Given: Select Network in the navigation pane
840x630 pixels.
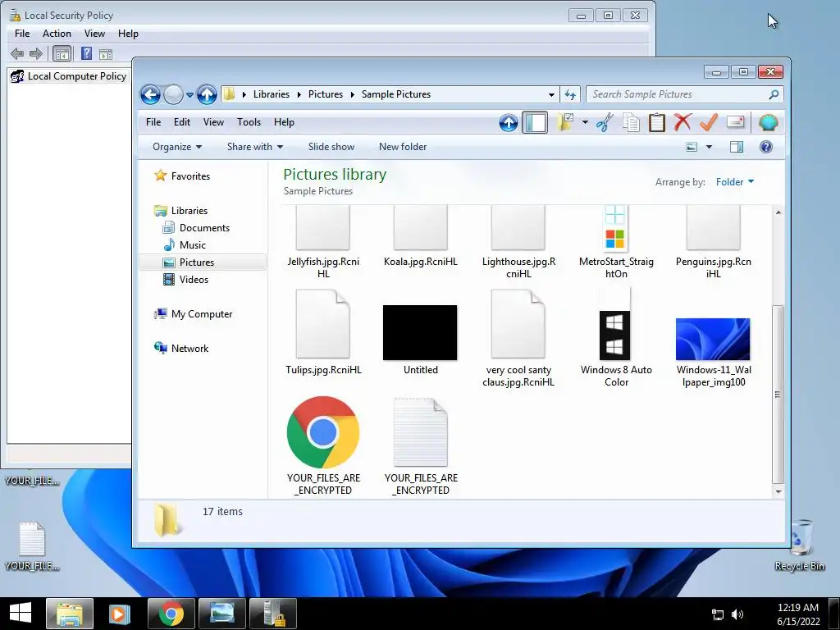Looking at the screenshot, I should (189, 349).
